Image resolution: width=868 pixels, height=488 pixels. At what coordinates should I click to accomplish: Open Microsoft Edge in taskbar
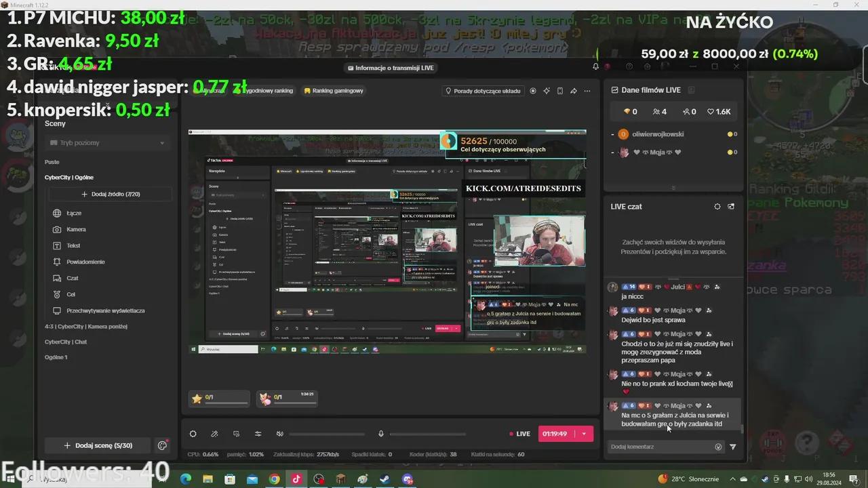[x=186, y=479]
